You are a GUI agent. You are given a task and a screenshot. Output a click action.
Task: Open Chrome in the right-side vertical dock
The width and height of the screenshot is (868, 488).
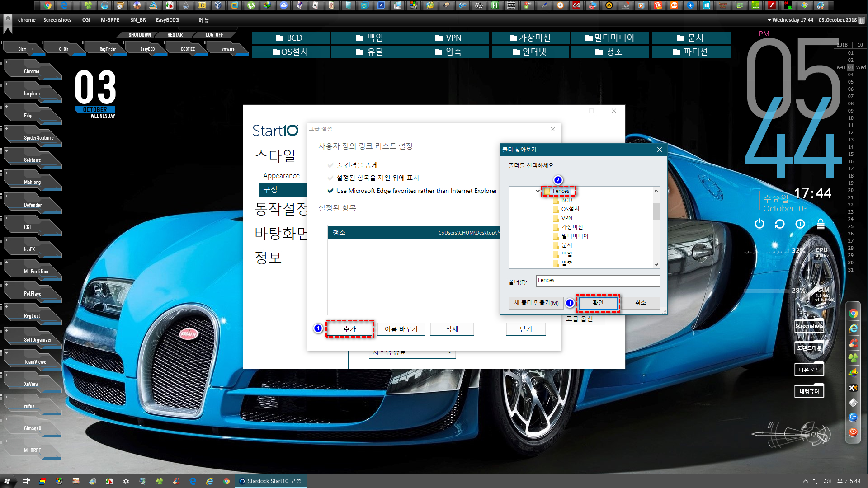(853, 314)
